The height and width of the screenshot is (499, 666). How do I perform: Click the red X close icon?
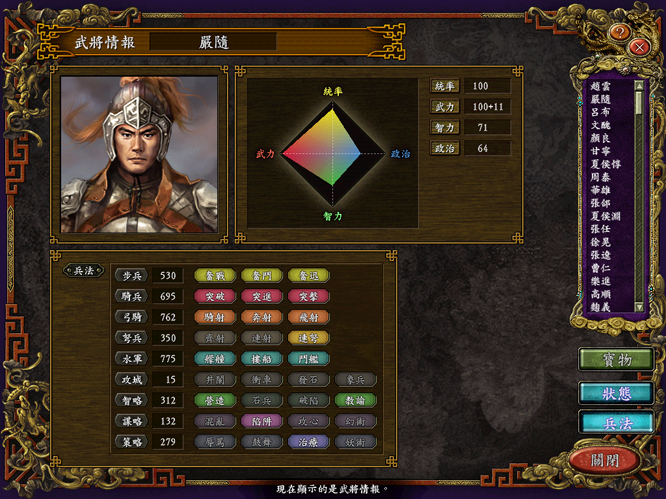pyautogui.click(x=639, y=47)
